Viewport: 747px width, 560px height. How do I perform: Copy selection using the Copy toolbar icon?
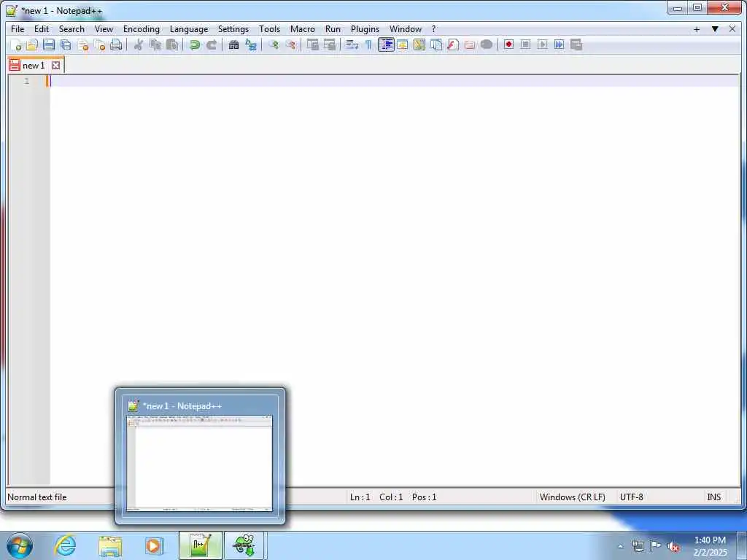pyautogui.click(x=155, y=44)
